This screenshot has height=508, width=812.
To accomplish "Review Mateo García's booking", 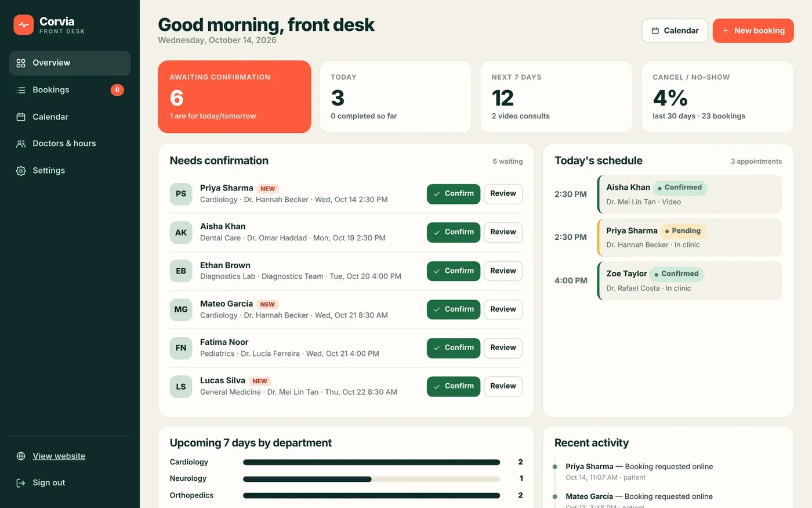I will pyautogui.click(x=503, y=309).
